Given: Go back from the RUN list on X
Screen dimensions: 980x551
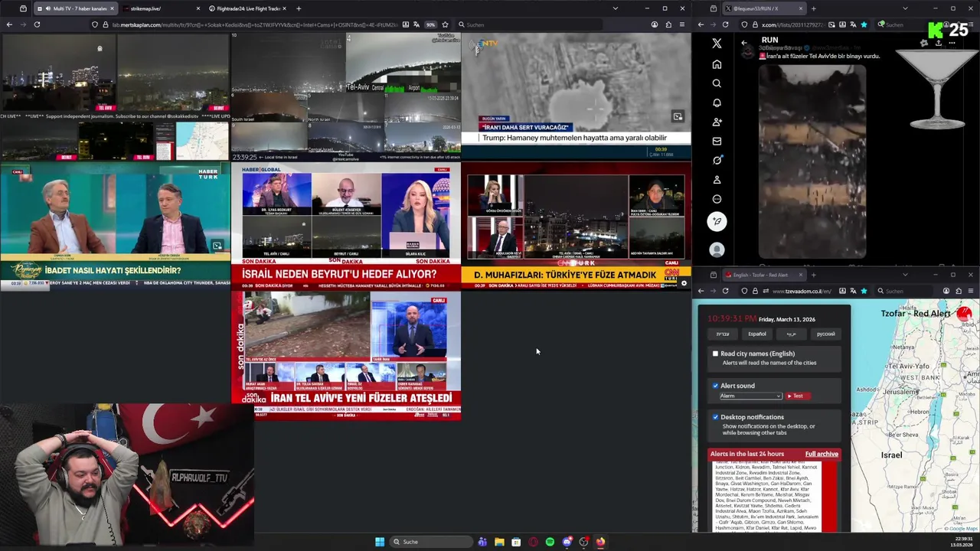Looking at the screenshot, I should (x=744, y=44).
